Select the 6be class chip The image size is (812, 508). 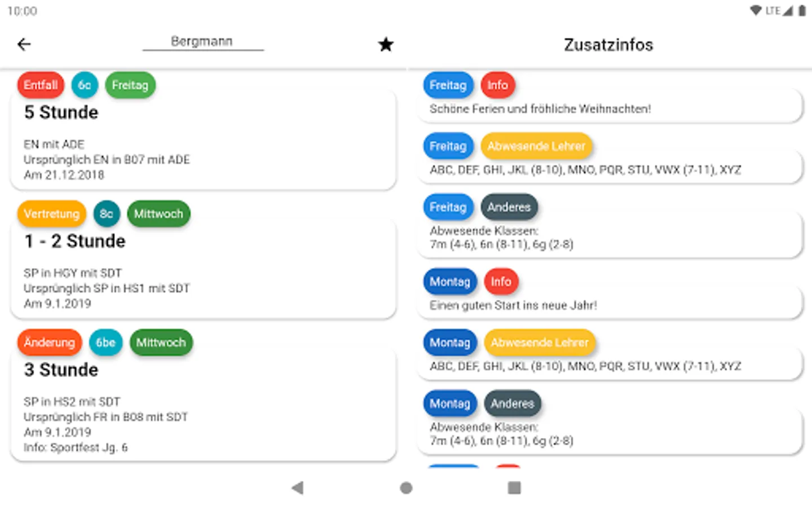(105, 343)
